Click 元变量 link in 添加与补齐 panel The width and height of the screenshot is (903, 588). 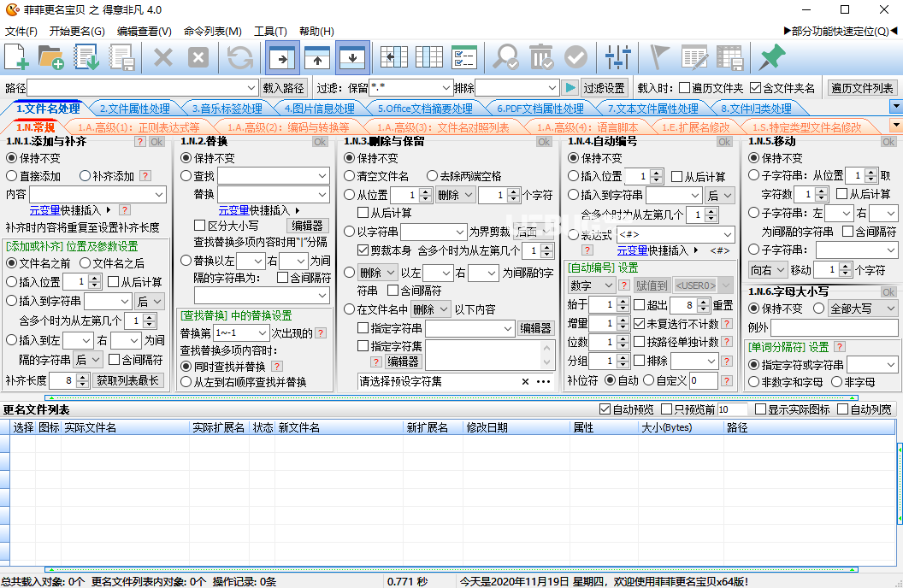click(45, 210)
